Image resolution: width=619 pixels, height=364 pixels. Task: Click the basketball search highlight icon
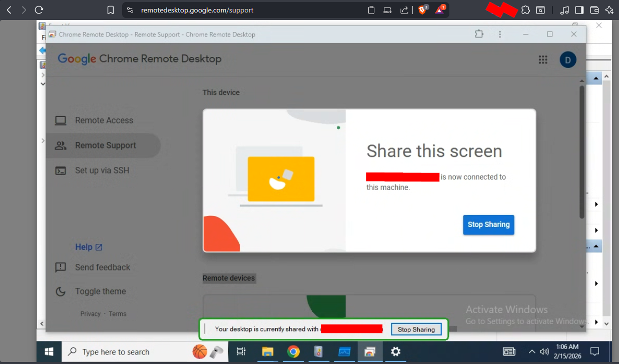point(200,351)
